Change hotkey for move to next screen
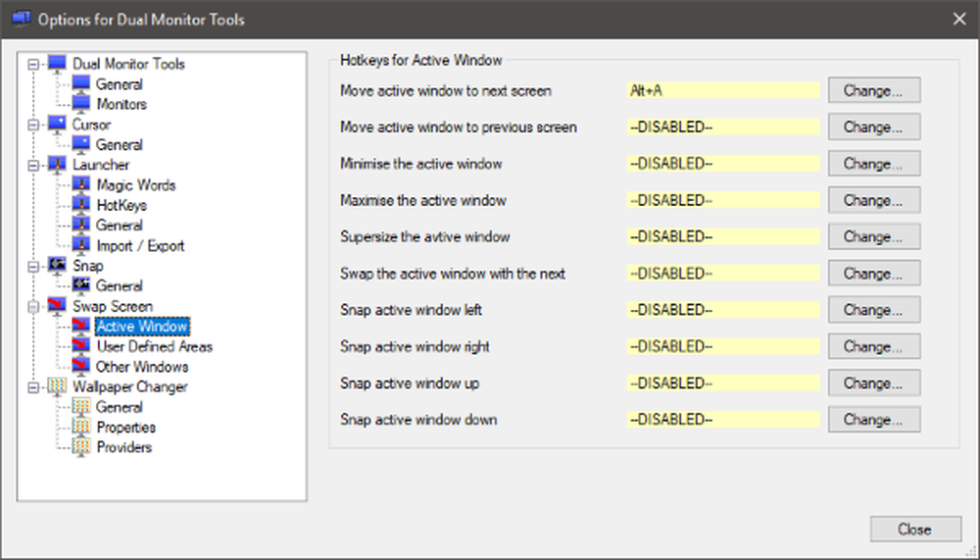The image size is (980, 560). [873, 91]
